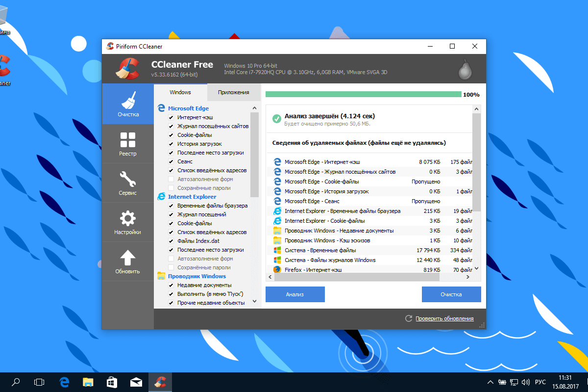Click the green analysis progress bar
This screenshot has height=392, width=588.
363,94
